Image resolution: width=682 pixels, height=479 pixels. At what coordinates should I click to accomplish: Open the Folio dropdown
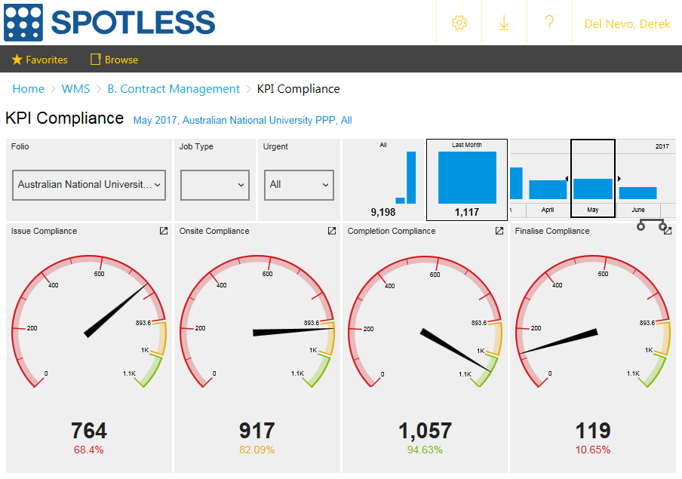[x=90, y=185]
